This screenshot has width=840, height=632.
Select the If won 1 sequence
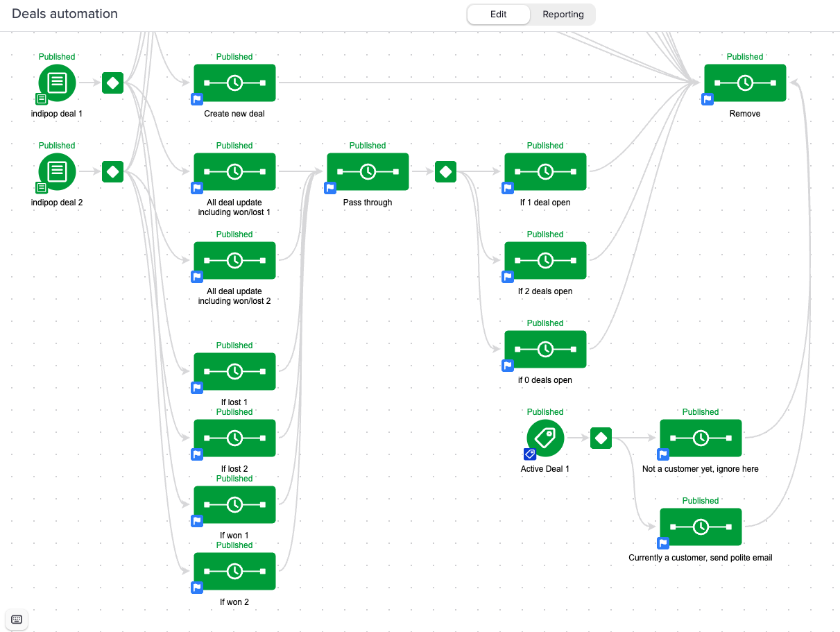pyautogui.click(x=234, y=505)
